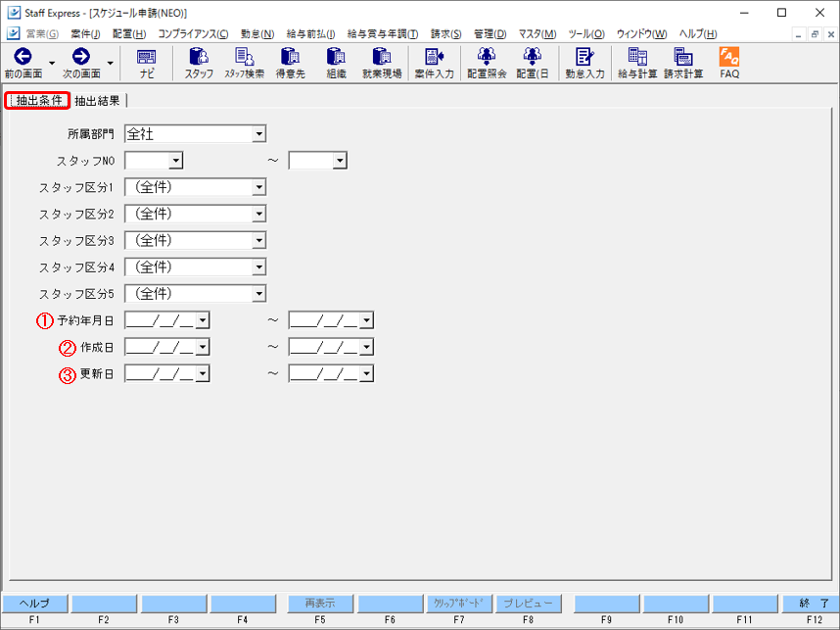Image resolution: width=840 pixels, height=630 pixels.
Task: Open the 給与賞与年調(T) menu
Action: (383, 33)
